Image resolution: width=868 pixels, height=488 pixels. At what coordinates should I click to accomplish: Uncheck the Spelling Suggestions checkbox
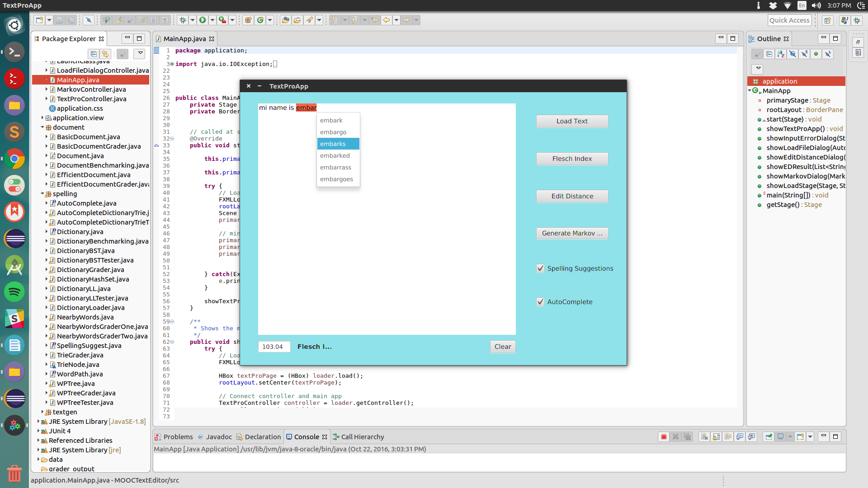(540, 268)
